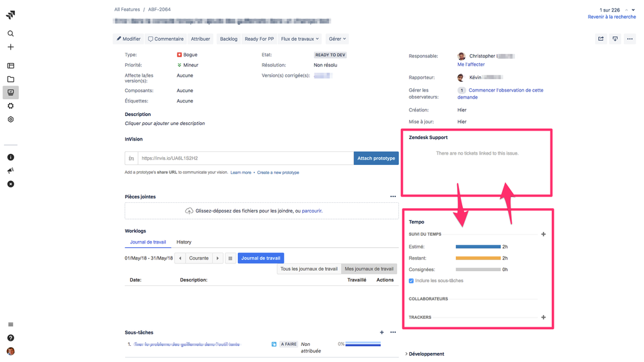This screenshot has width=644, height=362.
Task: Click the Estimé blue progress bar
Action: click(x=478, y=247)
